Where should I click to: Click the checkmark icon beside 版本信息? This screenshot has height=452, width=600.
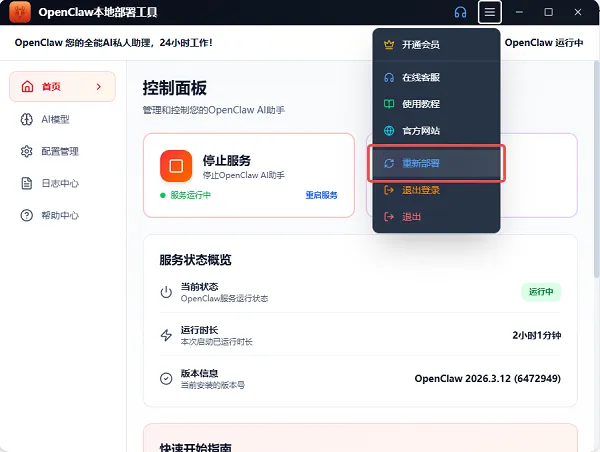tap(166, 379)
